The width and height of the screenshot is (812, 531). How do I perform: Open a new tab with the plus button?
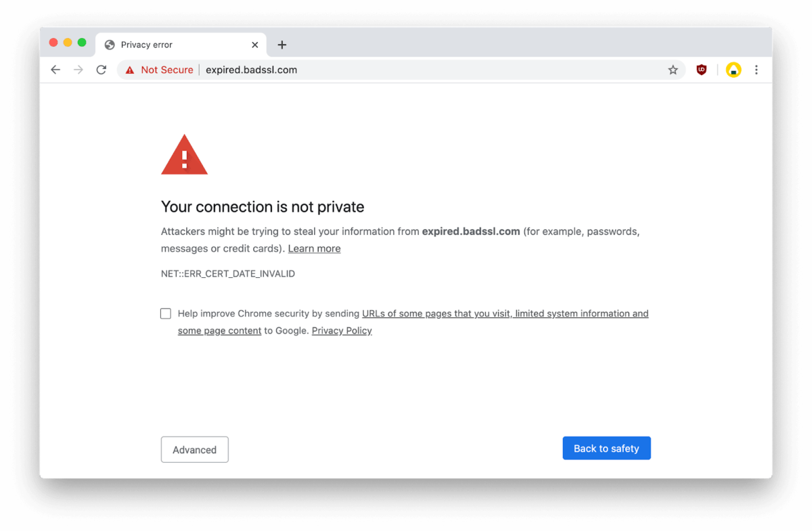[x=282, y=45]
